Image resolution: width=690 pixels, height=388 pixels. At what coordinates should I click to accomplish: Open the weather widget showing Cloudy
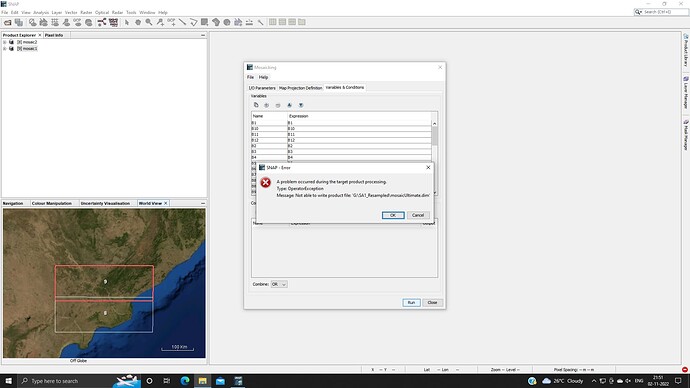[562, 381]
